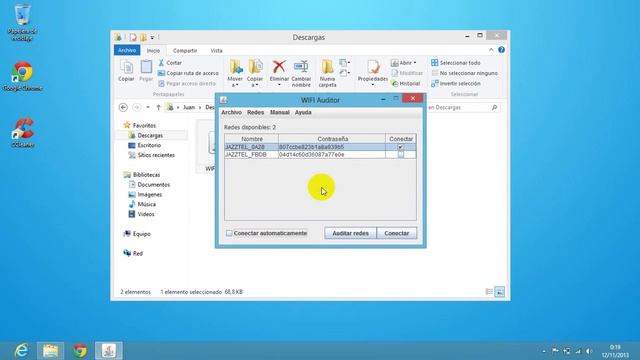Open Manual menu in WiFi Auditor
This screenshot has height=360, width=640.
280,112
